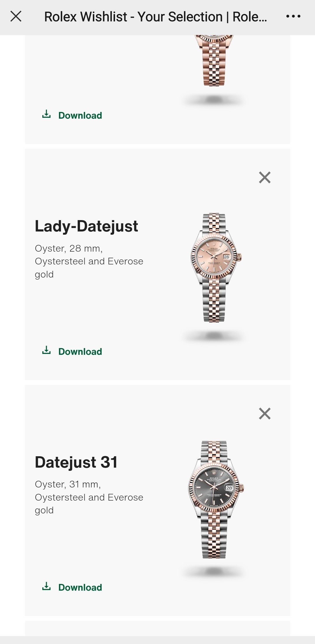This screenshot has height=644, width=315.
Task: Open the Lady-Datejust title
Action: click(x=86, y=226)
